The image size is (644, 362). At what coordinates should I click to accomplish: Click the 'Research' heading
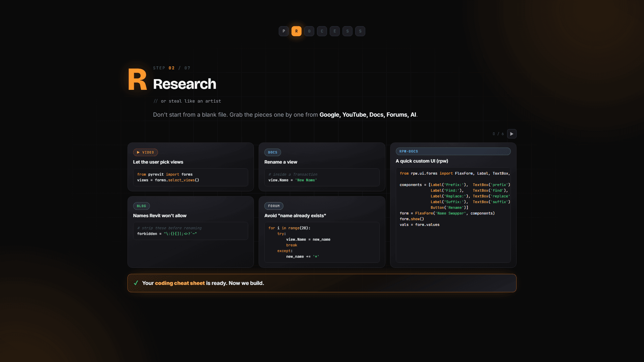click(x=184, y=84)
